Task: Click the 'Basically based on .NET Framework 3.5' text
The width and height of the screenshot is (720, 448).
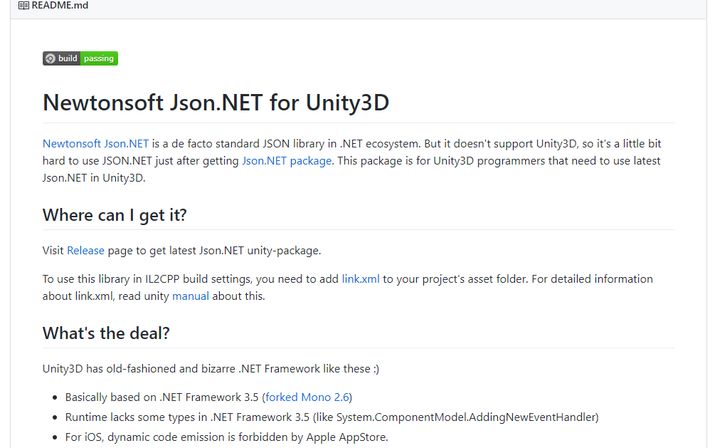Action: click(x=162, y=397)
